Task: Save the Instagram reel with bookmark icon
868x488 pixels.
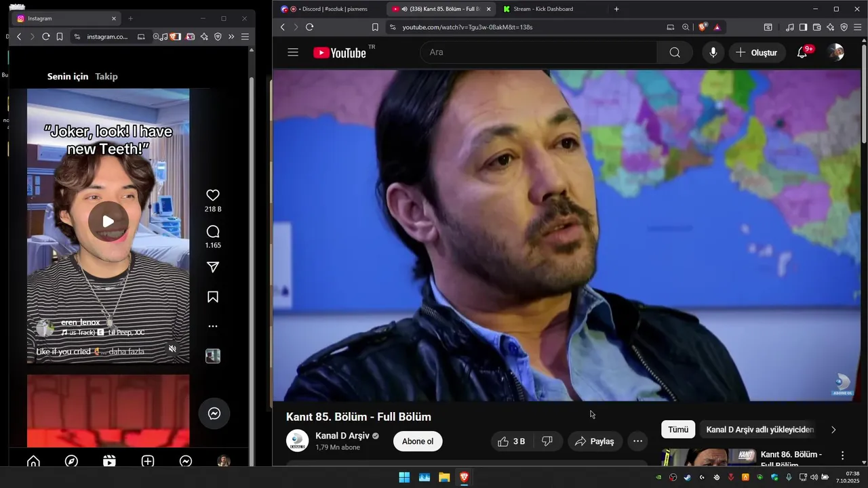Action: point(213,297)
